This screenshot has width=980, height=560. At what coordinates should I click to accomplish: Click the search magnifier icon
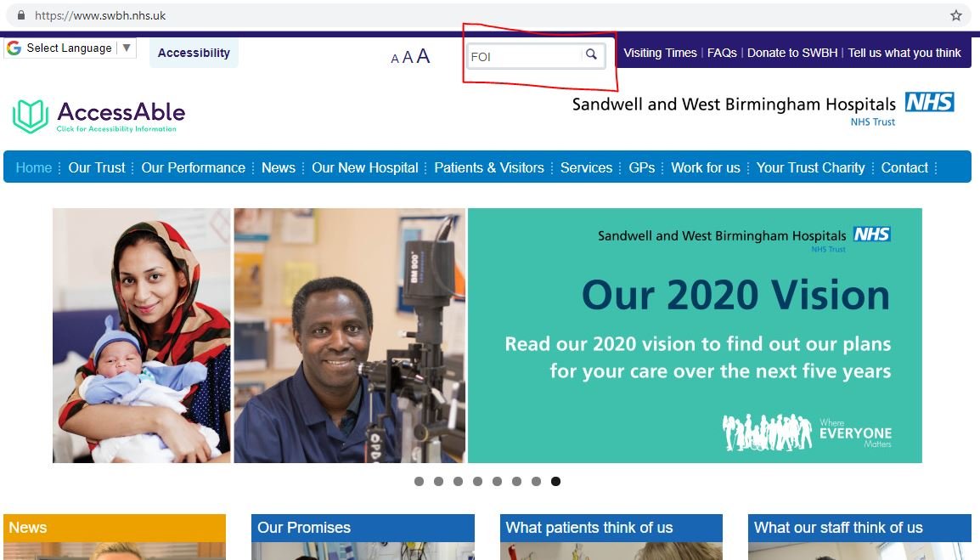tap(590, 54)
